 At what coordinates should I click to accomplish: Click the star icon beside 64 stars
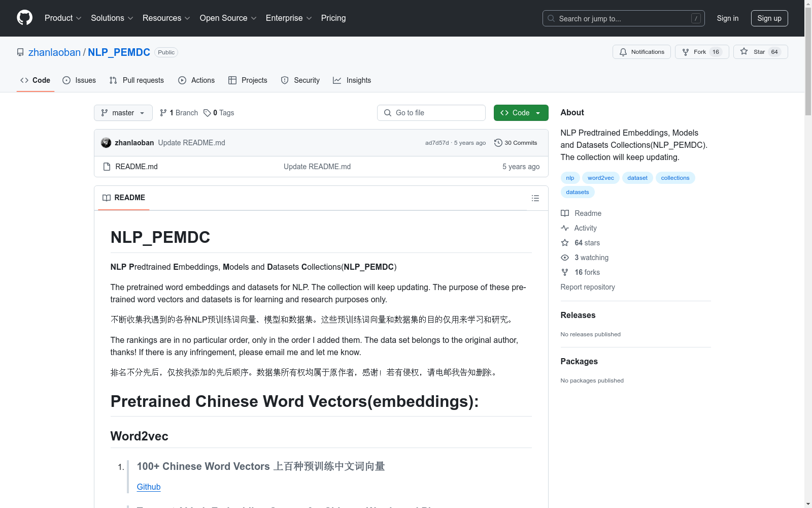coord(565,243)
